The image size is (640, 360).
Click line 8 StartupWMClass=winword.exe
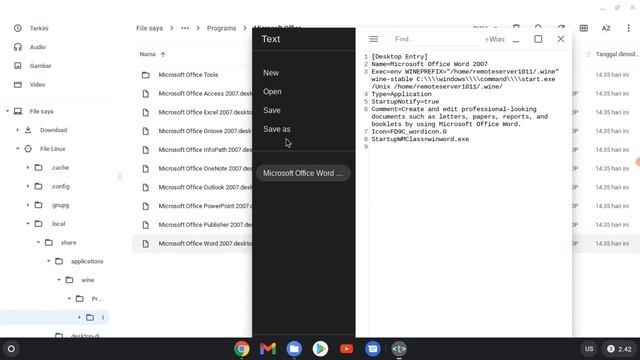[x=420, y=139]
